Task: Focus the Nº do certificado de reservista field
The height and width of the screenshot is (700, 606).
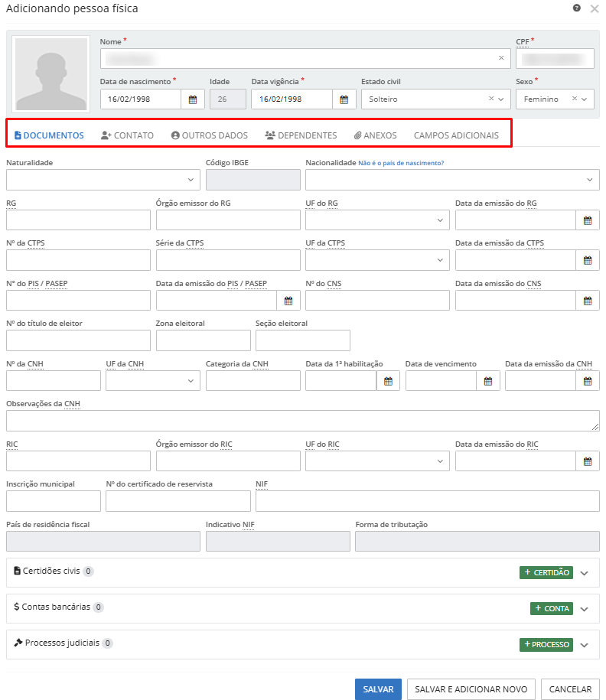Action: point(178,501)
